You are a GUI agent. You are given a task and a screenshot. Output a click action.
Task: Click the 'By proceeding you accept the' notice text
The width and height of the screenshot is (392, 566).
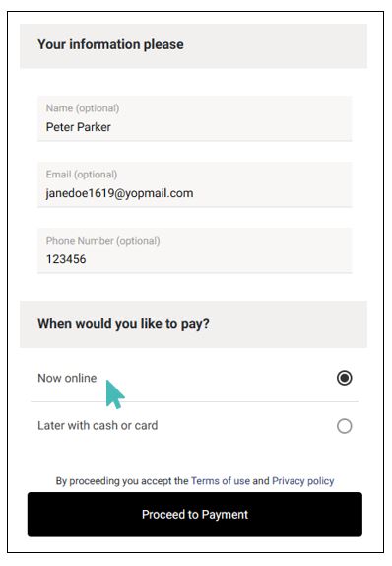coord(122,481)
